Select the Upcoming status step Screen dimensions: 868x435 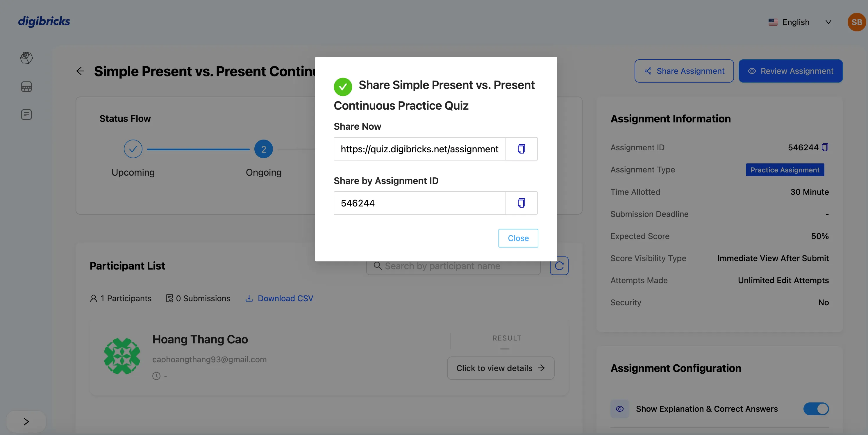(133, 149)
